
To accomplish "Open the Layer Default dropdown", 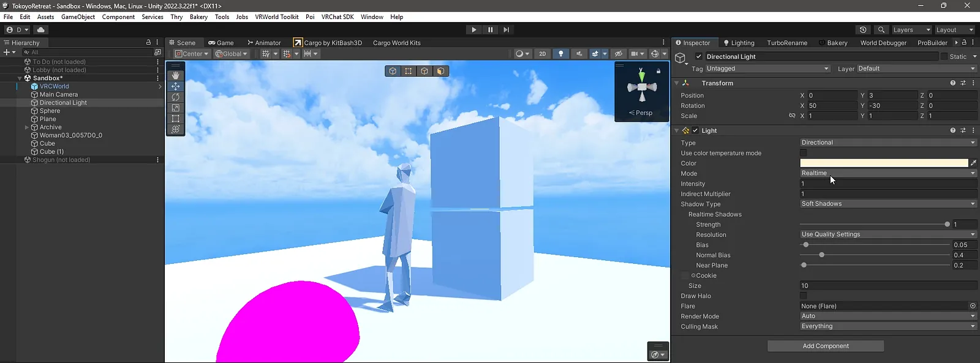I will 917,69.
